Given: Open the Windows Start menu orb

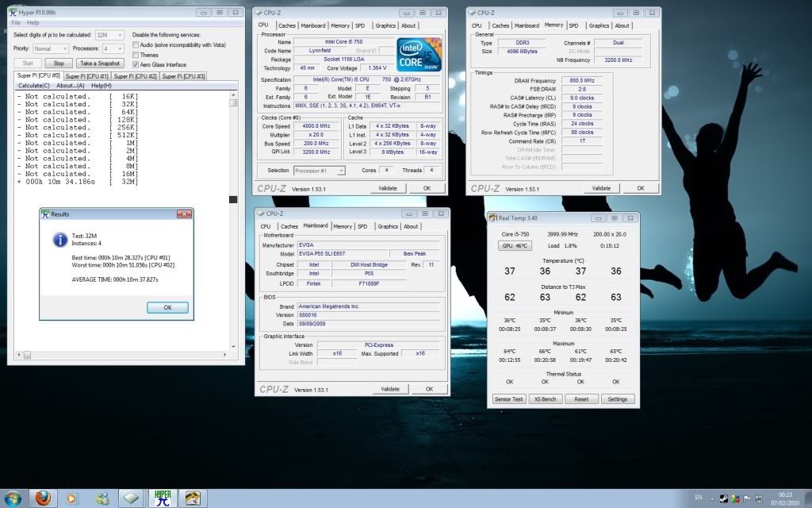Looking at the screenshot, I should click(x=14, y=498).
